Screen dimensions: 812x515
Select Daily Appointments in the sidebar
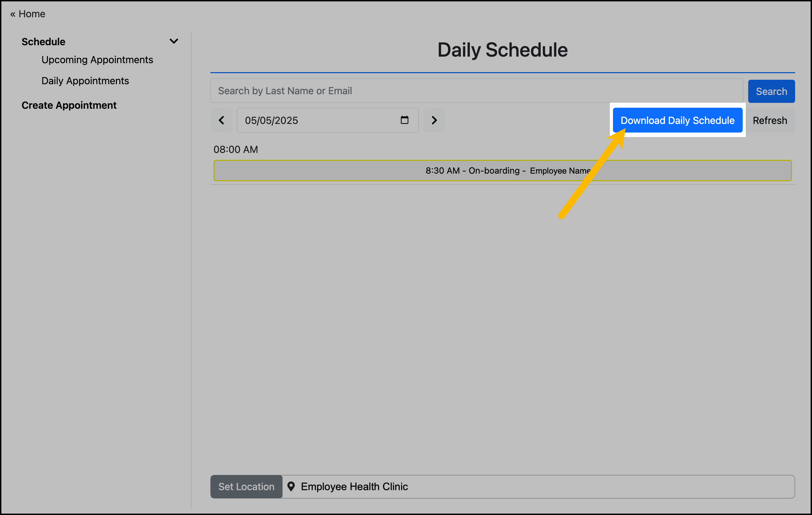(x=85, y=80)
